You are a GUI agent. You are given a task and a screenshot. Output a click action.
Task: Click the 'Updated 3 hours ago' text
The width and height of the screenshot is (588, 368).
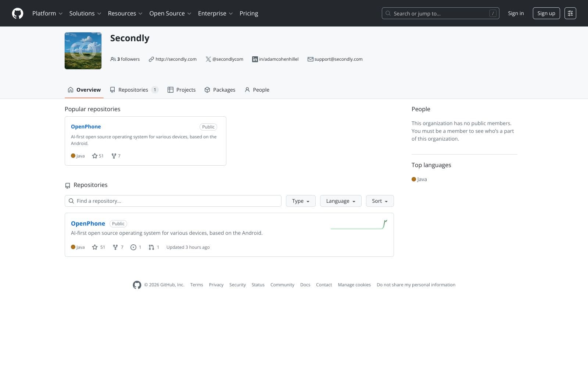[188, 247]
